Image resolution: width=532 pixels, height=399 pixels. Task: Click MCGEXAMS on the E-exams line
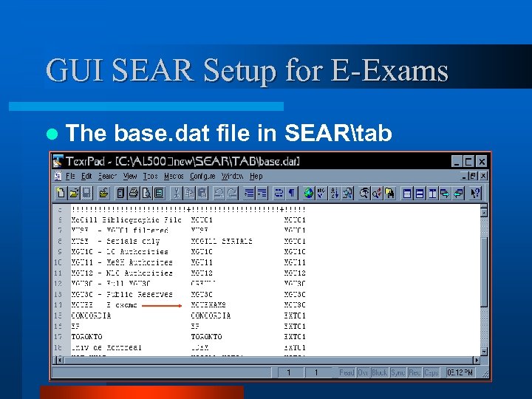click(x=208, y=304)
